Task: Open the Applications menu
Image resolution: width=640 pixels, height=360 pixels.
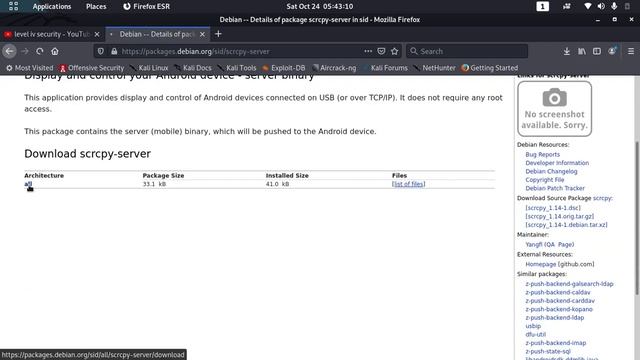Action: click(52, 6)
